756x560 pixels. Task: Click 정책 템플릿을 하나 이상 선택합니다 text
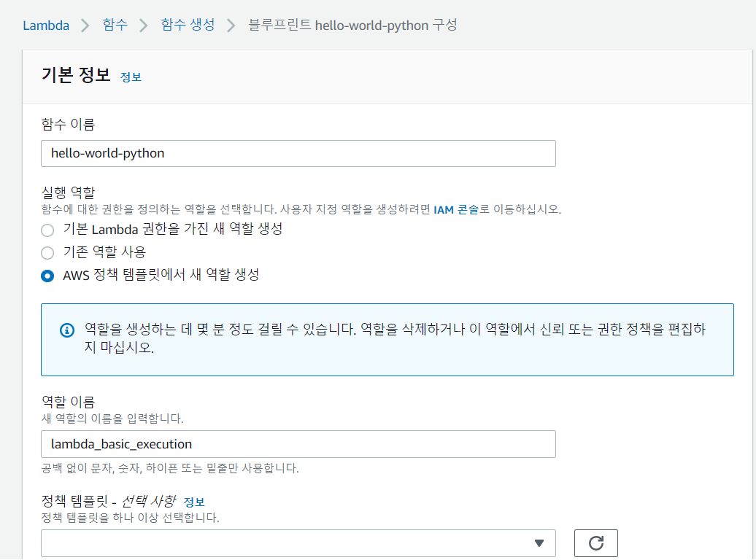coord(130,518)
